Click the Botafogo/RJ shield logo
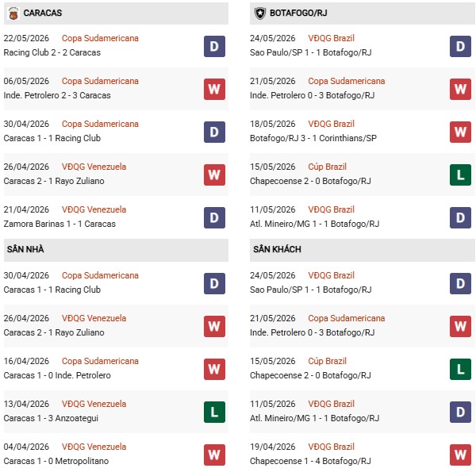 click(260, 13)
